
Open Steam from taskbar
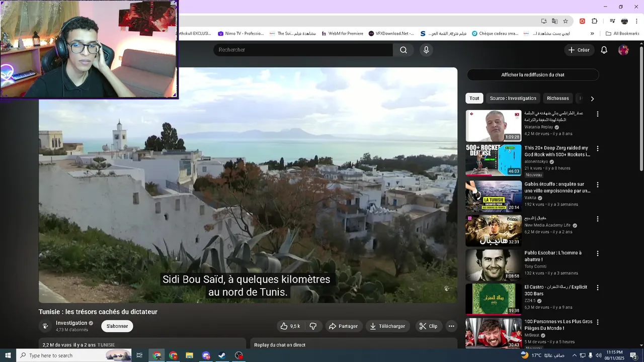coord(222,355)
